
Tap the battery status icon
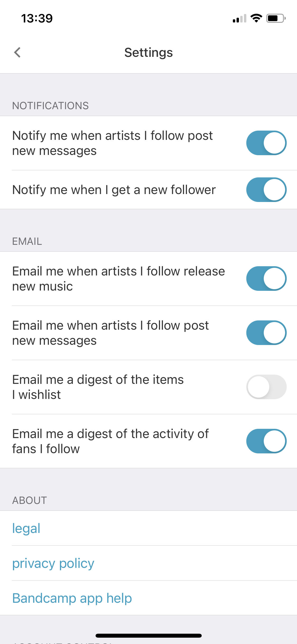[x=276, y=18]
